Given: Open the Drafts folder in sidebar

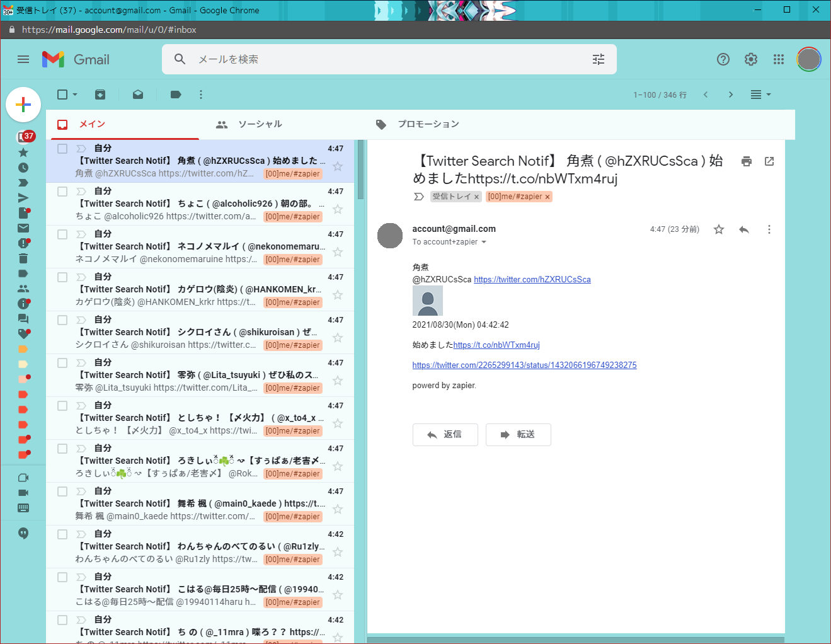Looking at the screenshot, I should 23,213.
